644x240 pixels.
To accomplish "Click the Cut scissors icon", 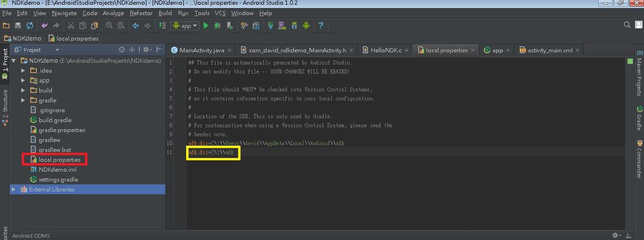I will pos(70,25).
